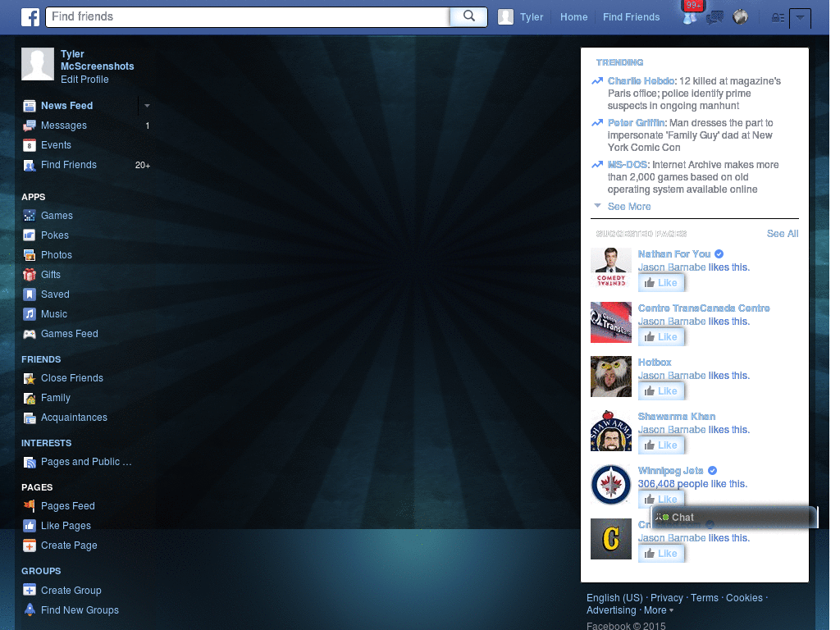Click English (US) language link
840x630 pixels.
(x=614, y=598)
